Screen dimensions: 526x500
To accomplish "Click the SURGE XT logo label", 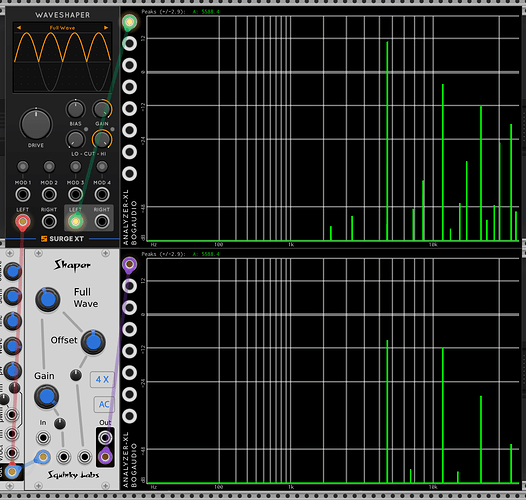I will tap(62, 239).
